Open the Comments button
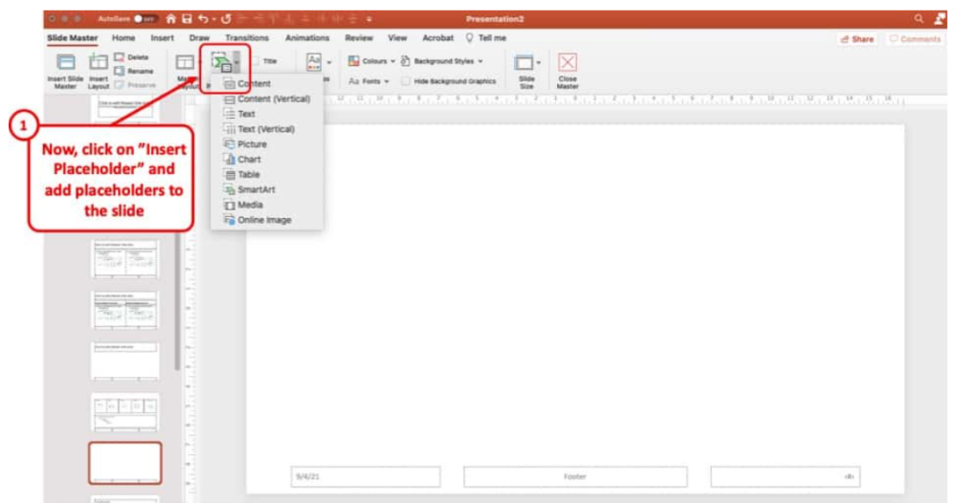Viewport: 980px width, 503px height. click(914, 39)
